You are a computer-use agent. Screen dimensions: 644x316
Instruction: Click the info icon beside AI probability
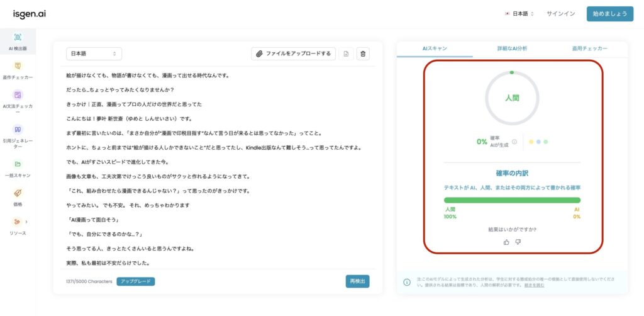(x=514, y=142)
